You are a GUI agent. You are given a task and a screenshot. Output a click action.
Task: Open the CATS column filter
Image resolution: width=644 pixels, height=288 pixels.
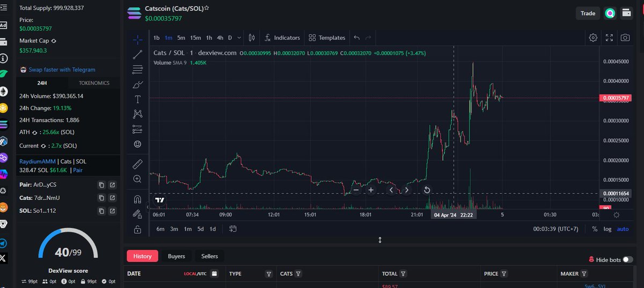coord(298,273)
